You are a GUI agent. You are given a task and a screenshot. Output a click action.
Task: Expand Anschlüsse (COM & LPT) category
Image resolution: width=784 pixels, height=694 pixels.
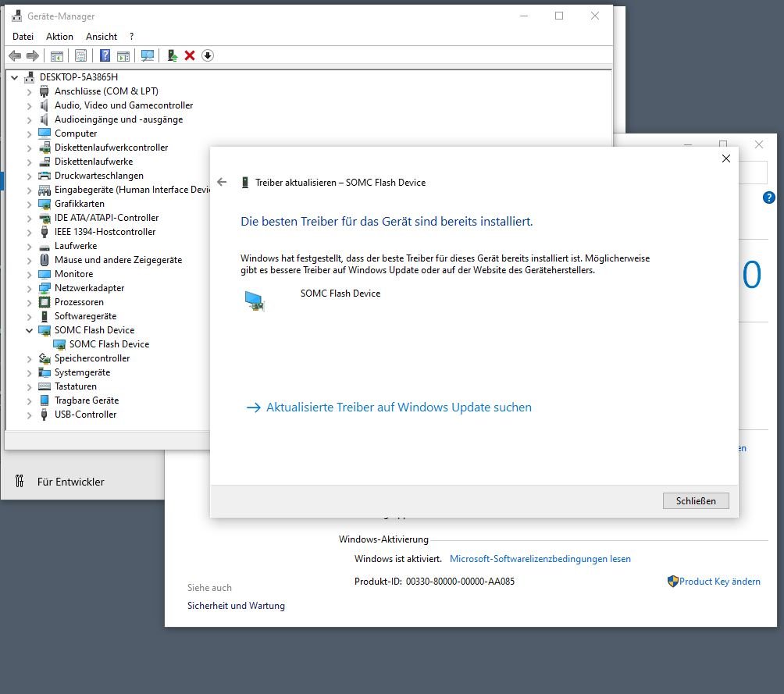(x=29, y=92)
